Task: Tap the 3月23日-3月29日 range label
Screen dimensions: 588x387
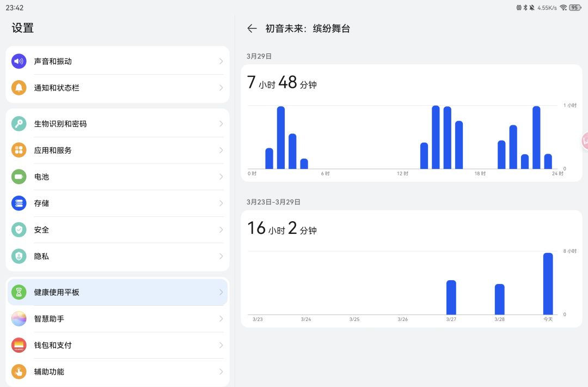Action: 273,202
